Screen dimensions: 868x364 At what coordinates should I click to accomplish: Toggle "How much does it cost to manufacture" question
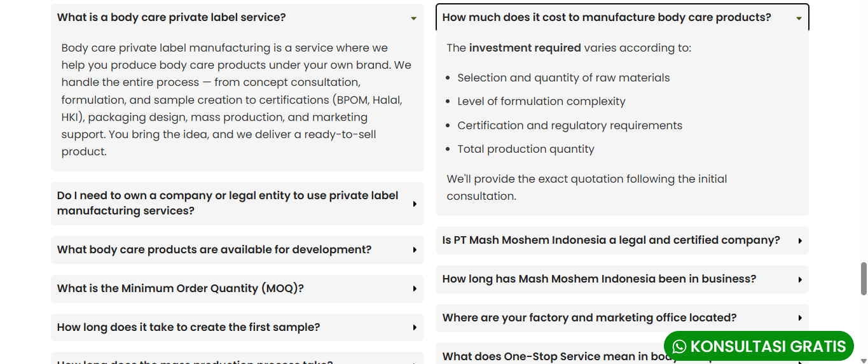[x=606, y=18]
